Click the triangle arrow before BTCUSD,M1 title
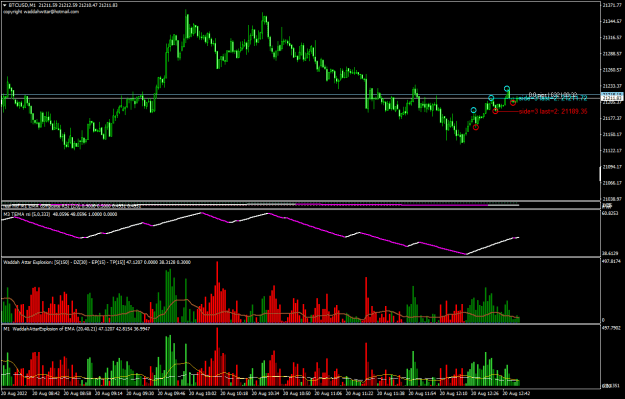This screenshot has width=625, height=399. pos(5,5)
